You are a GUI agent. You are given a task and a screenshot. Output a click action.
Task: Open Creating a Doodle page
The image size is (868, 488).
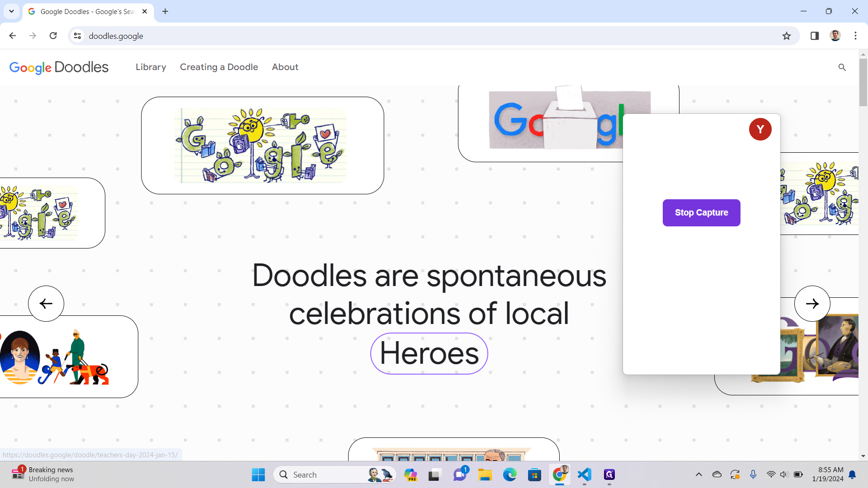coord(219,67)
